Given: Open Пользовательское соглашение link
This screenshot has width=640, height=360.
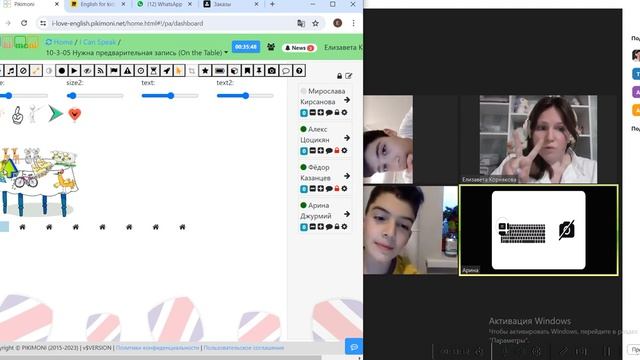Looking at the screenshot, I should coord(244,348).
